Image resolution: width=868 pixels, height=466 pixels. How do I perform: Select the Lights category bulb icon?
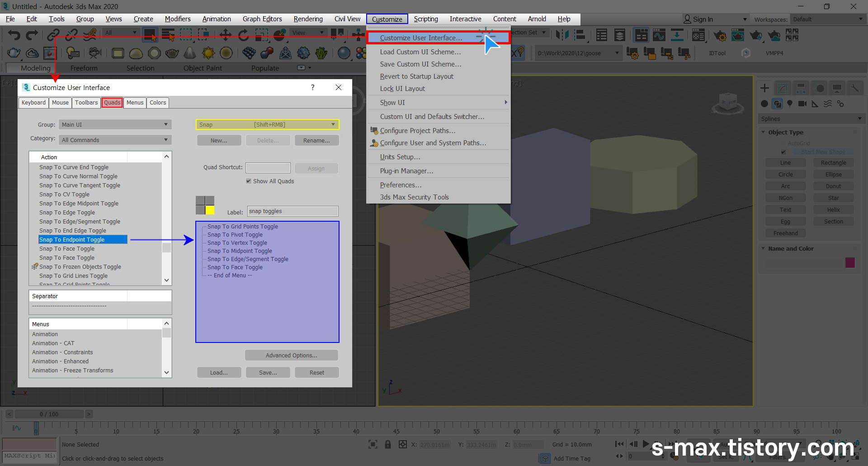(x=790, y=104)
